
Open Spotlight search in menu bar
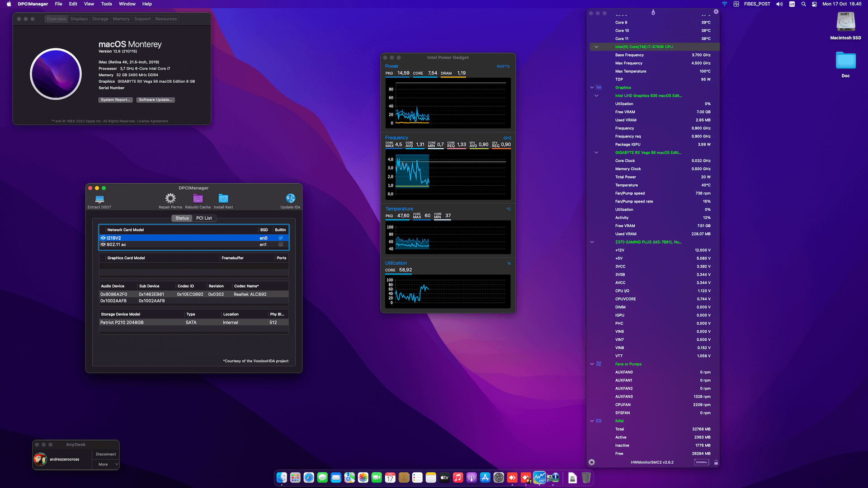coord(803,4)
